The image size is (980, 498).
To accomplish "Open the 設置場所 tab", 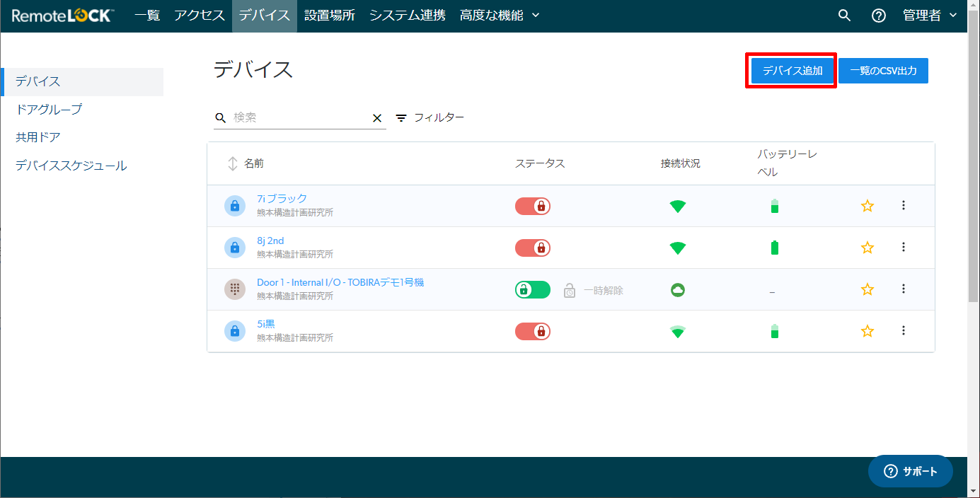I will pyautogui.click(x=330, y=16).
